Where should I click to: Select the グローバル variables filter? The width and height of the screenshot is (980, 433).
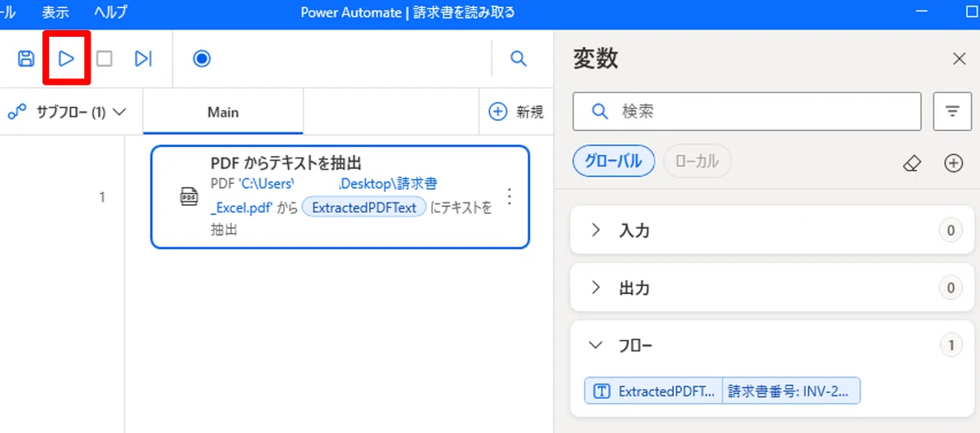pyautogui.click(x=614, y=162)
